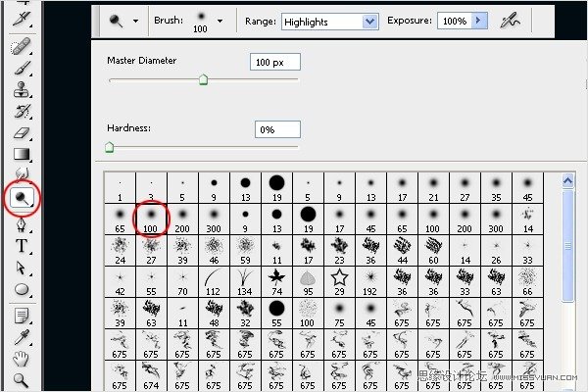Pick the star 42 brush
The height and width of the screenshot is (392, 588).
[x=120, y=282]
